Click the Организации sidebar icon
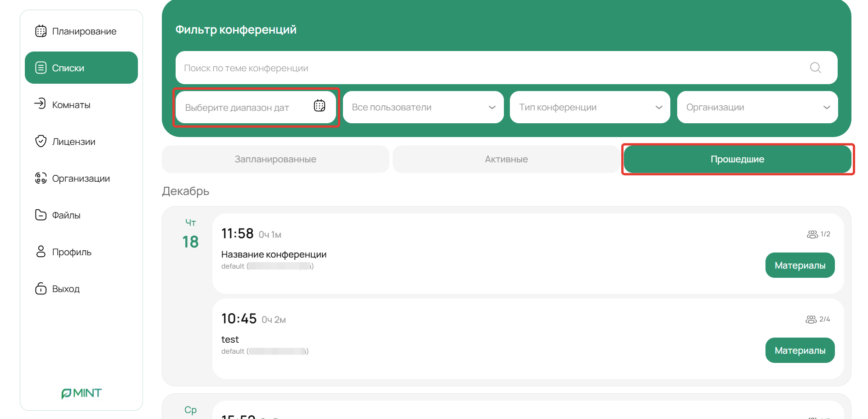868x419 pixels. (41, 178)
